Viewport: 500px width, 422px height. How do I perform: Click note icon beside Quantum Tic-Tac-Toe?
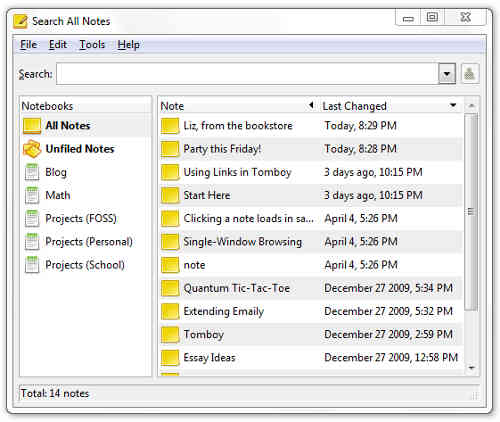(170, 288)
